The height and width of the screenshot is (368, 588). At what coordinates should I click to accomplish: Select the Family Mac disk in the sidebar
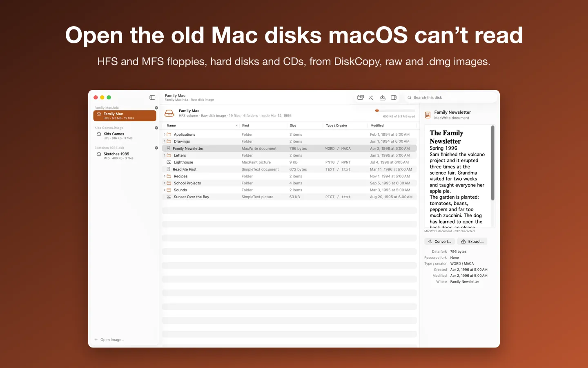[x=125, y=116]
